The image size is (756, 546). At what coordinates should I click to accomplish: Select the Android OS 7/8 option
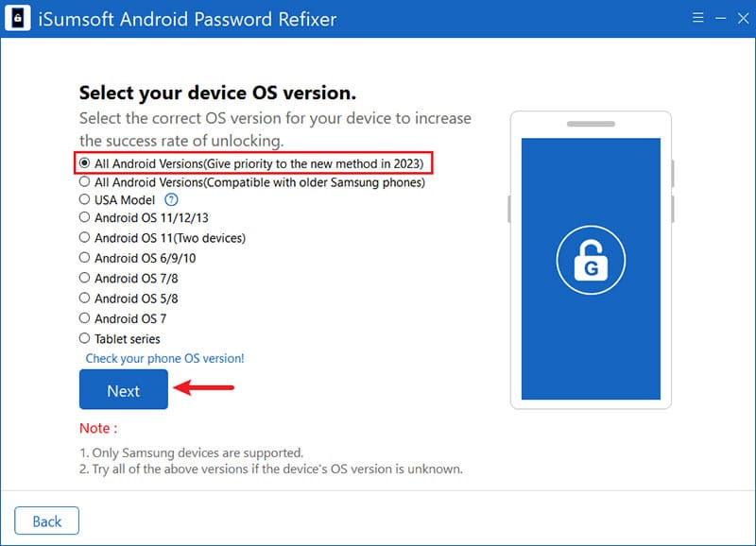point(85,279)
